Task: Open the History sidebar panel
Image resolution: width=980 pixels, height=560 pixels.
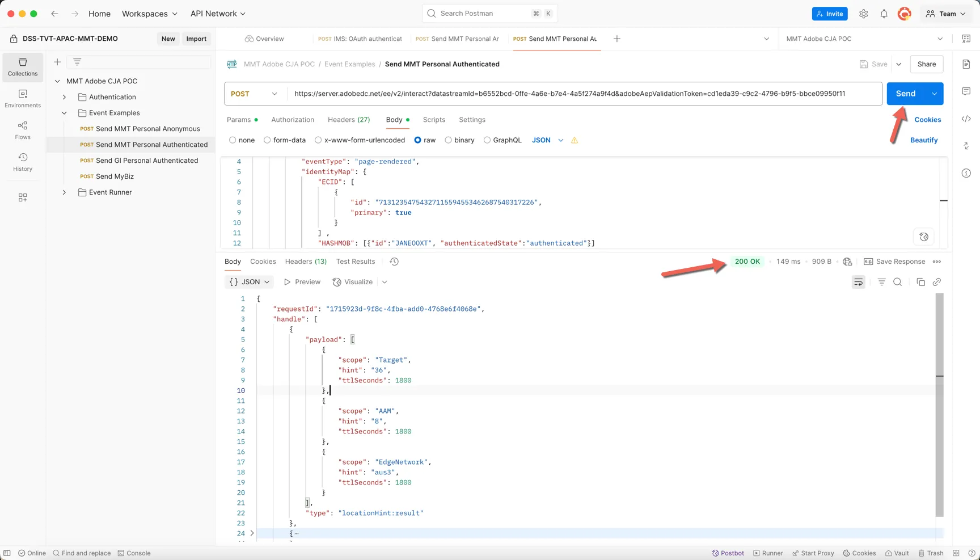Action: [23, 162]
